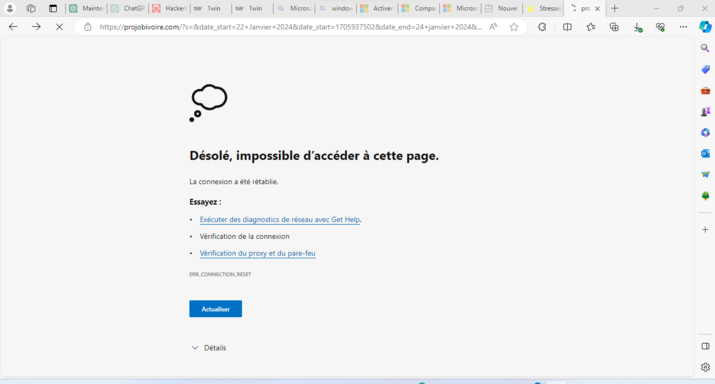The height and width of the screenshot is (384, 715).
Task: Go back to the previous page
Action: pos(13,27)
